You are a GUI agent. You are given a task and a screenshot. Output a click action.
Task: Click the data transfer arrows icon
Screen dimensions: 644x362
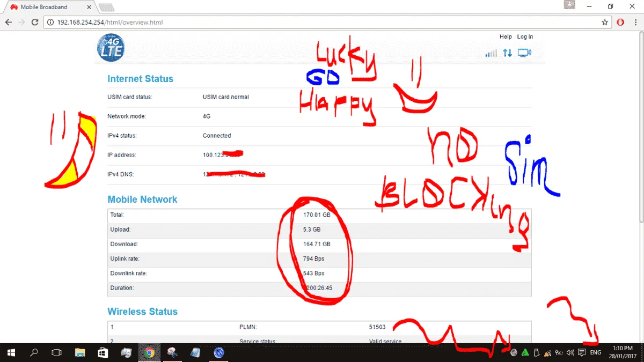tap(507, 53)
